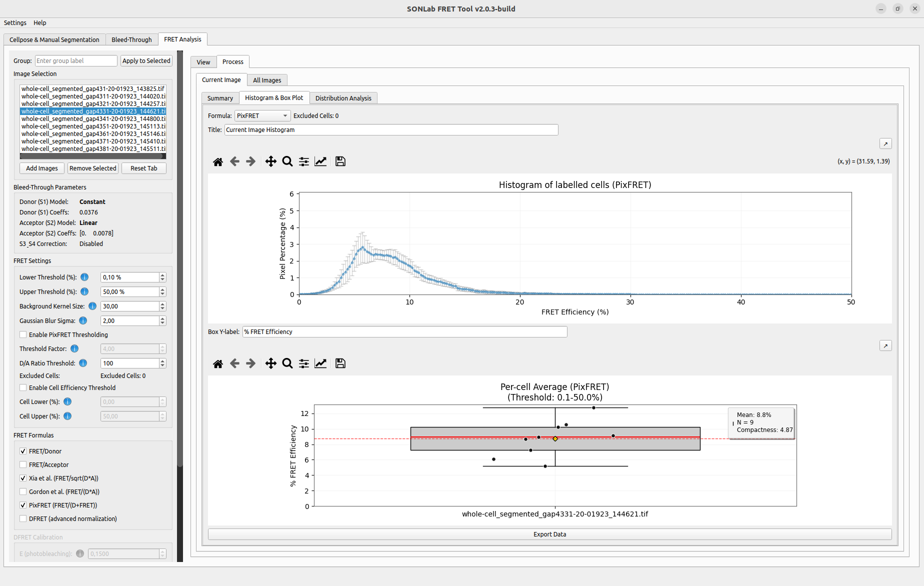Switch to All Images tab
The height and width of the screenshot is (586, 924).
click(x=267, y=80)
